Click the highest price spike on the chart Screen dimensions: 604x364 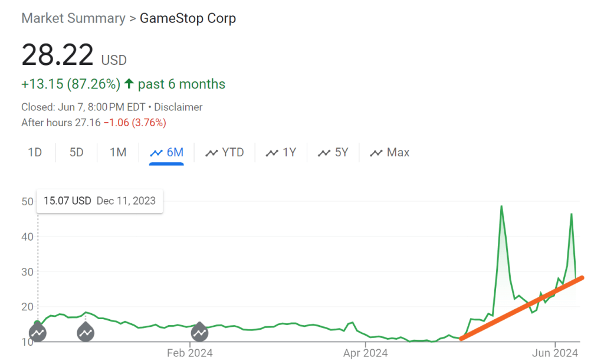[x=501, y=208]
